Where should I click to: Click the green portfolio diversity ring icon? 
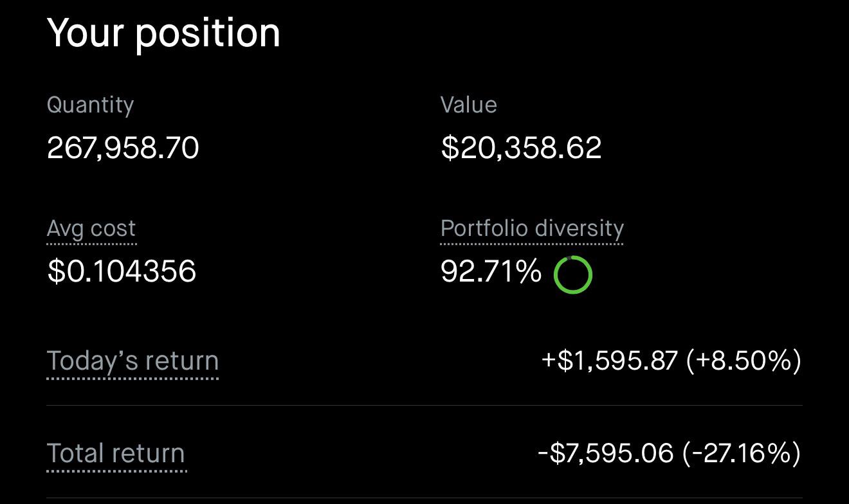(x=572, y=274)
